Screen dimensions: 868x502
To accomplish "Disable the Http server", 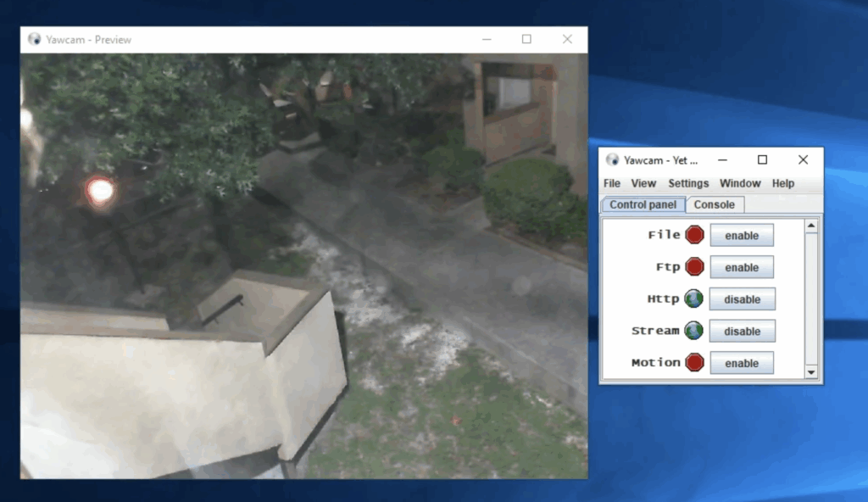I will point(742,299).
